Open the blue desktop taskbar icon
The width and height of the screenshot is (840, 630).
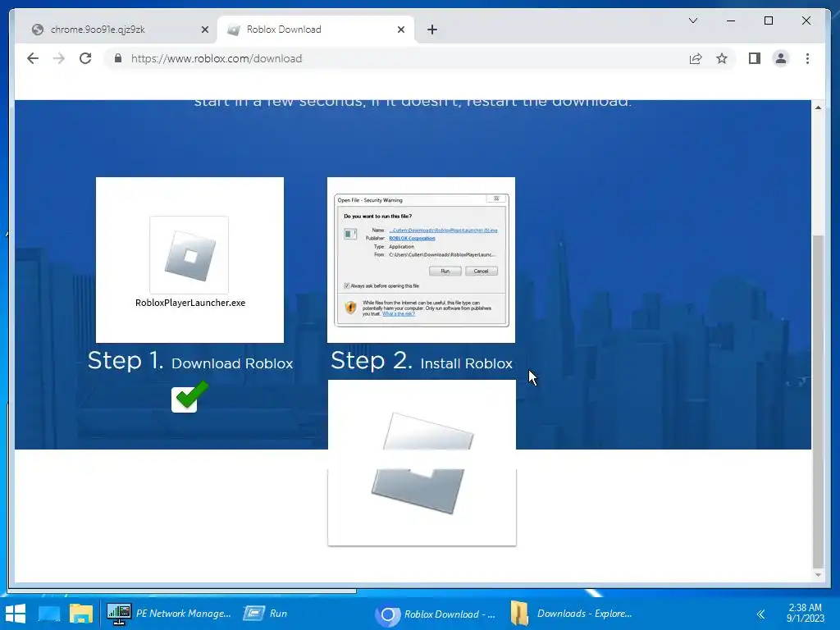click(49, 614)
